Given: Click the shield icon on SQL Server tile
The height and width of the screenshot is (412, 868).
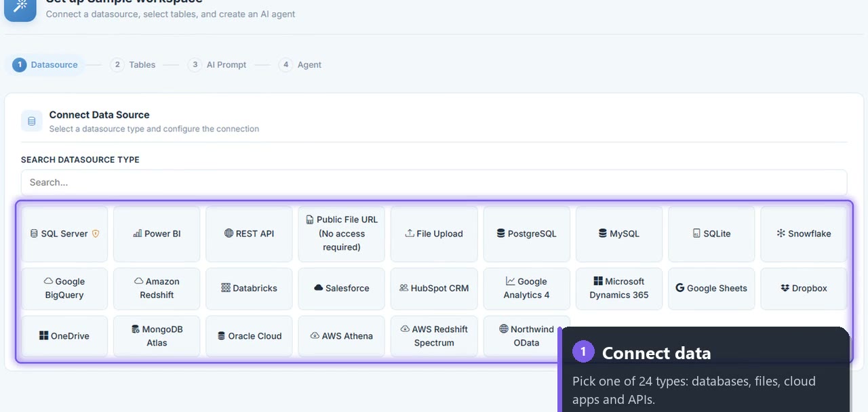Looking at the screenshot, I should (96, 234).
